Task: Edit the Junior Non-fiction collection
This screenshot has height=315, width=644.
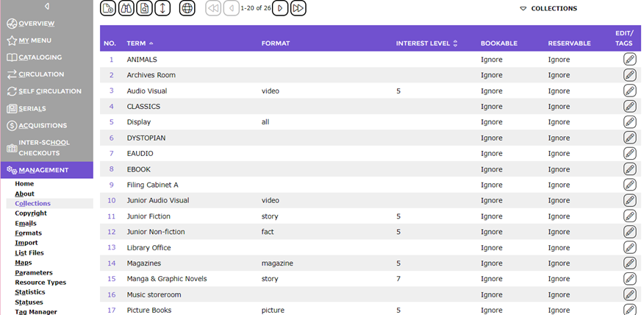Action: pos(629,232)
